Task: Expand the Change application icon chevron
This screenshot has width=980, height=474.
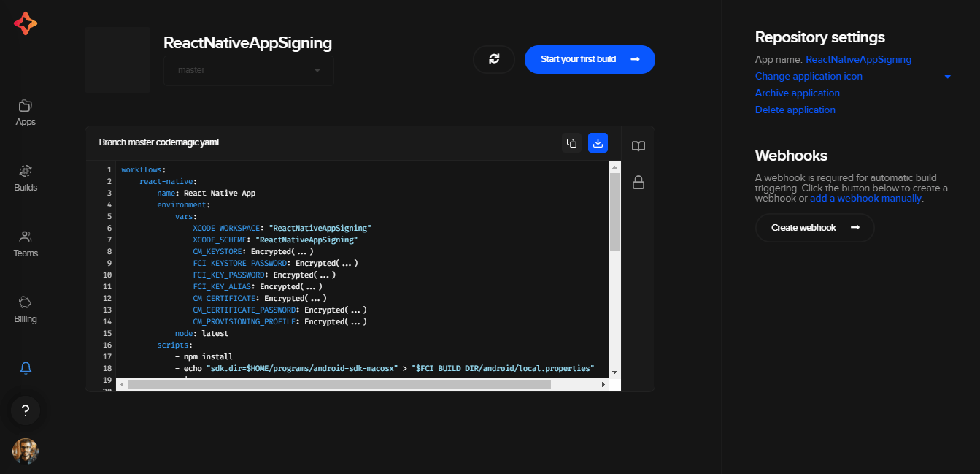Action: pyautogui.click(x=947, y=77)
